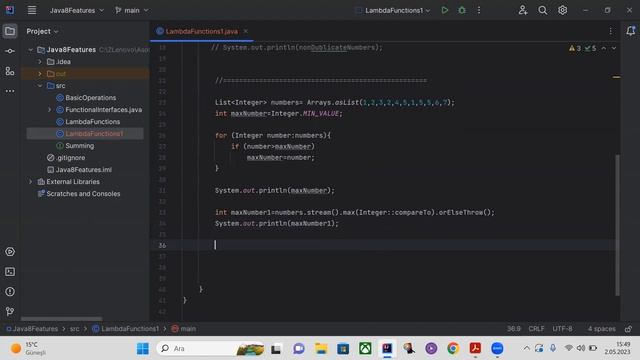The height and width of the screenshot is (360, 640).
Task: Open Xbox app from the taskbar
Action: pos(365,349)
